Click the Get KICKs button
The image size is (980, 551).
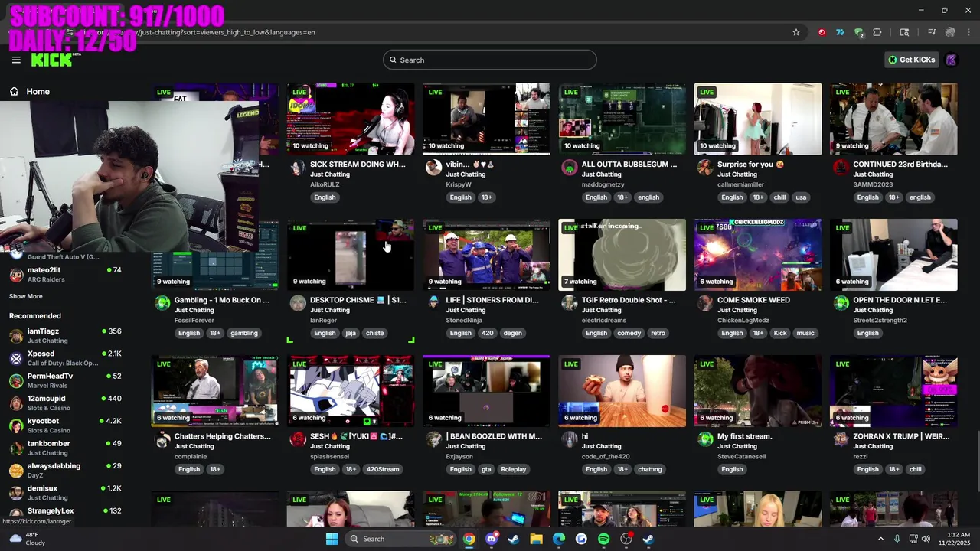click(x=911, y=60)
